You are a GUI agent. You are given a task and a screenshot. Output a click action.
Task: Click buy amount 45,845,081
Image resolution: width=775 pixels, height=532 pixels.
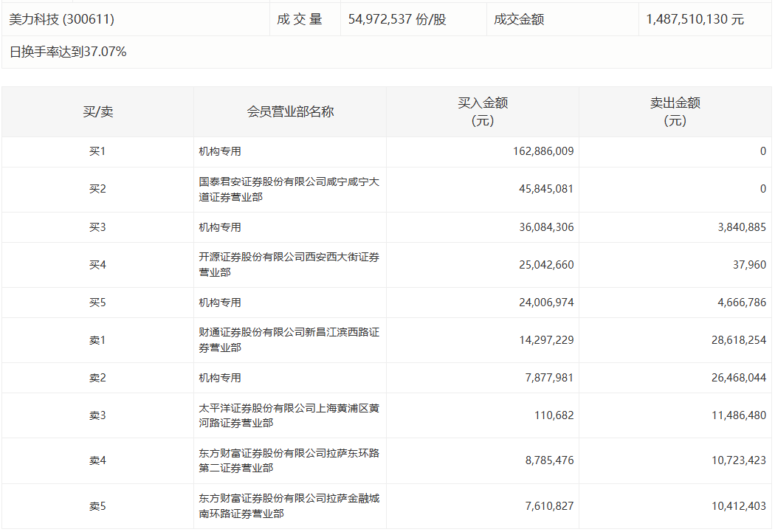(546, 189)
